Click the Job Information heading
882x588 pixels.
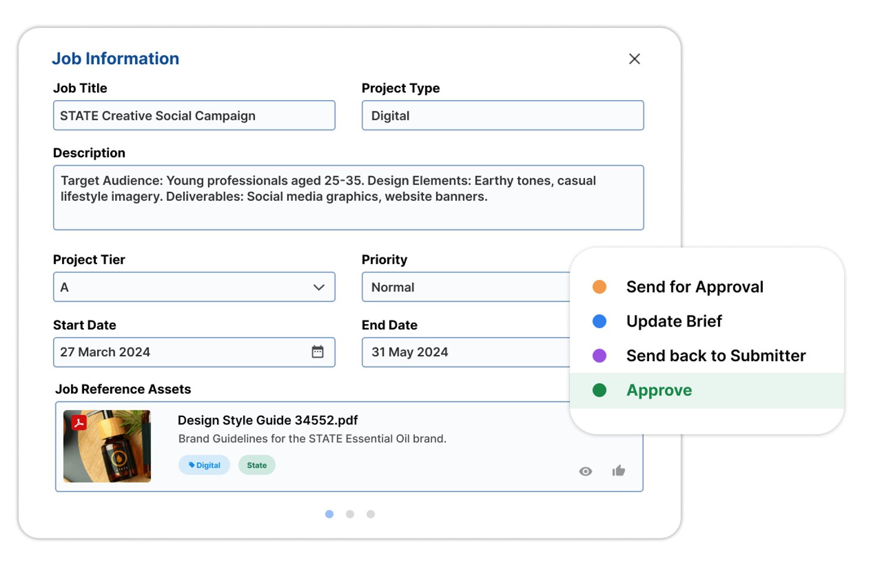click(116, 58)
